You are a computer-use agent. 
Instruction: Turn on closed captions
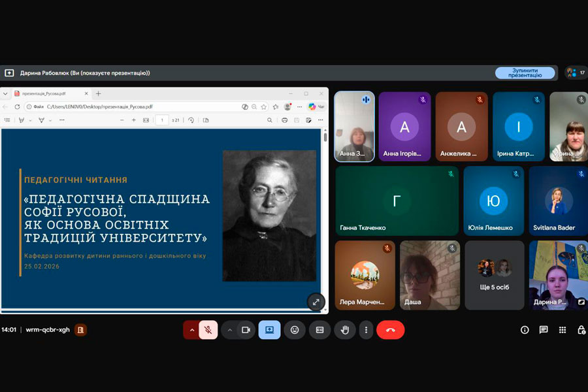pos(319,330)
